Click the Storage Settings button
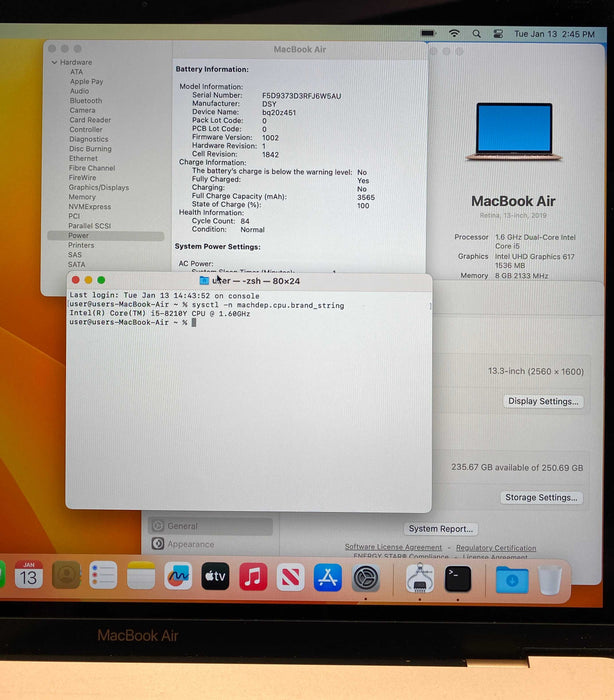Viewport: 614px width, 700px height. coord(541,497)
